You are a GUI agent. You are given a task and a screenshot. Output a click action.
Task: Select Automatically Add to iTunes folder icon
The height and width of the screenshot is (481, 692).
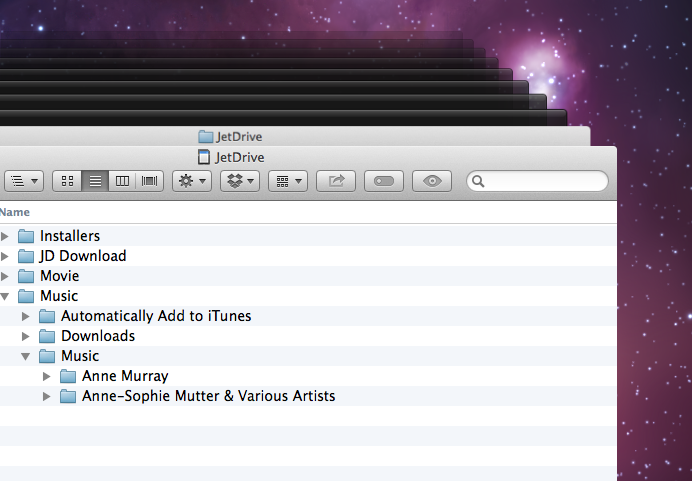pos(47,316)
